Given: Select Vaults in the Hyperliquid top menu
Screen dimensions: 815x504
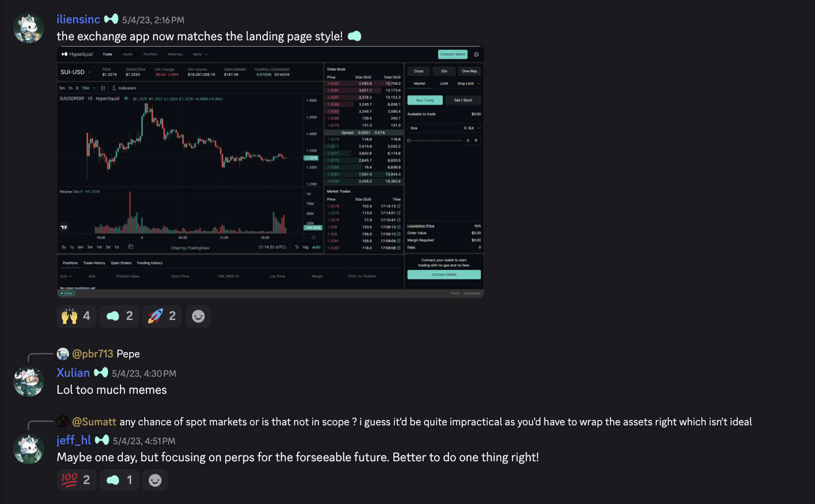Looking at the screenshot, I should point(128,54).
